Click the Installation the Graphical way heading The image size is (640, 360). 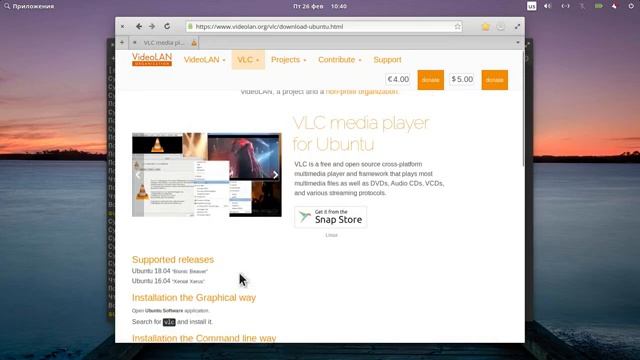[194, 298]
